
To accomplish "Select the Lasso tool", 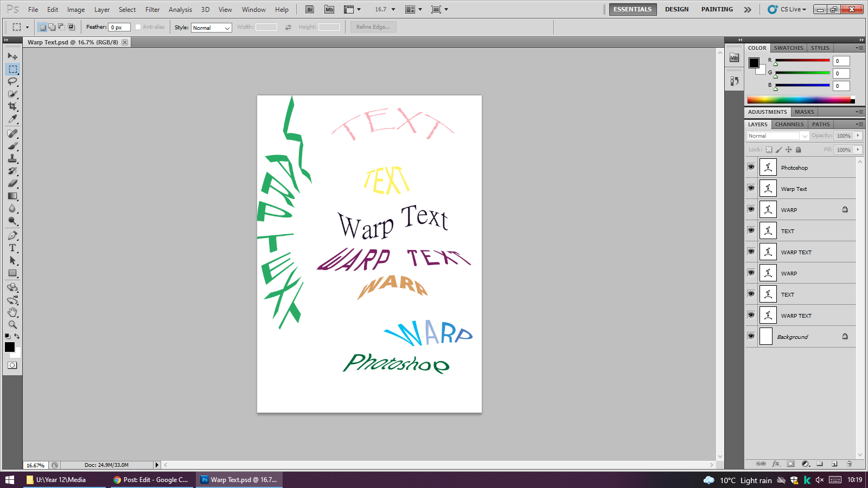I will pyautogui.click(x=12, y=81).
